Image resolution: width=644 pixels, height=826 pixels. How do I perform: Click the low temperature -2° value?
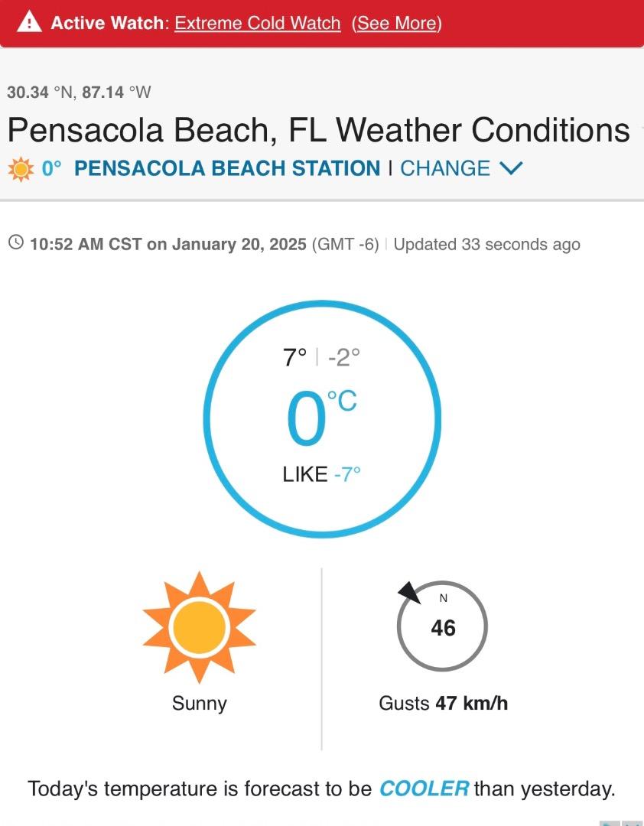[343, 358]
